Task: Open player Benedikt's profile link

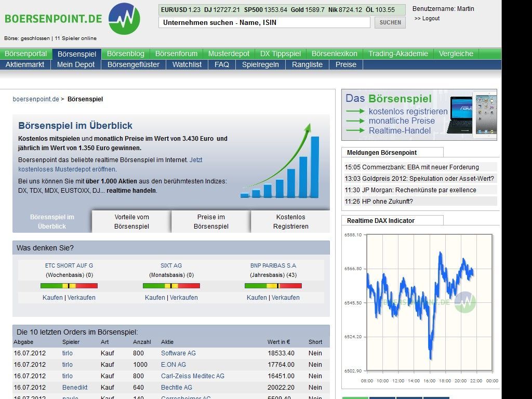Action: [75, 388]
